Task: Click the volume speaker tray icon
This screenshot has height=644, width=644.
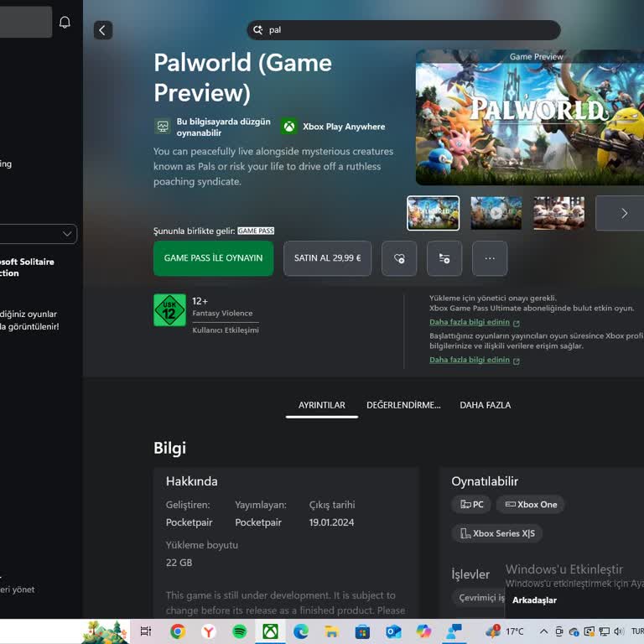Action: pyautogui.click(x=619, y=631)
